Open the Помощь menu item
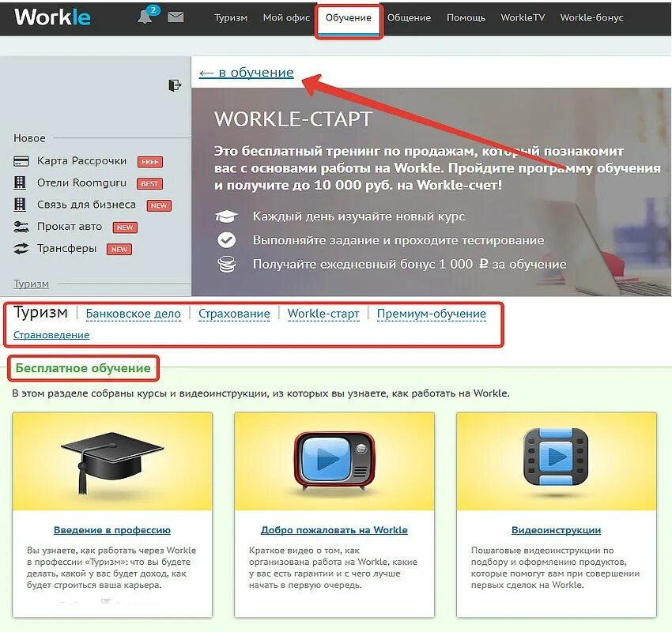The width and height of the screenshot is (672, 632). [x=466, y=16]
